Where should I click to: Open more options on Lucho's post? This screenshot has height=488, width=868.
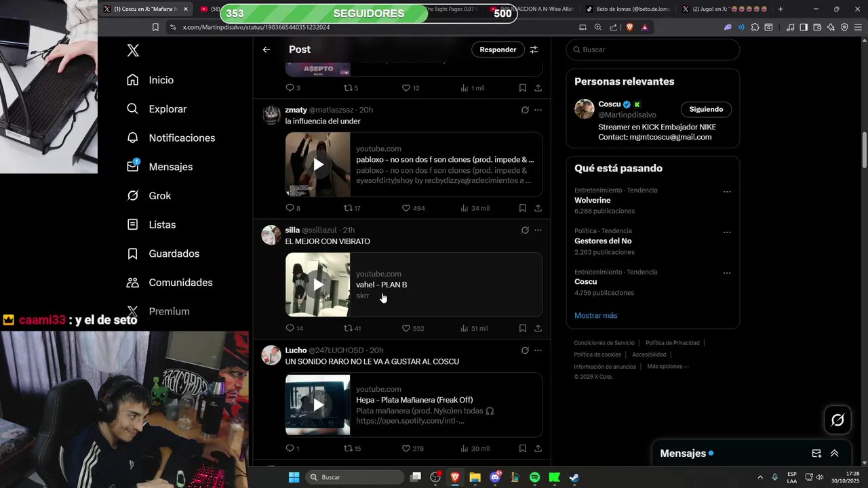point(538,350)
